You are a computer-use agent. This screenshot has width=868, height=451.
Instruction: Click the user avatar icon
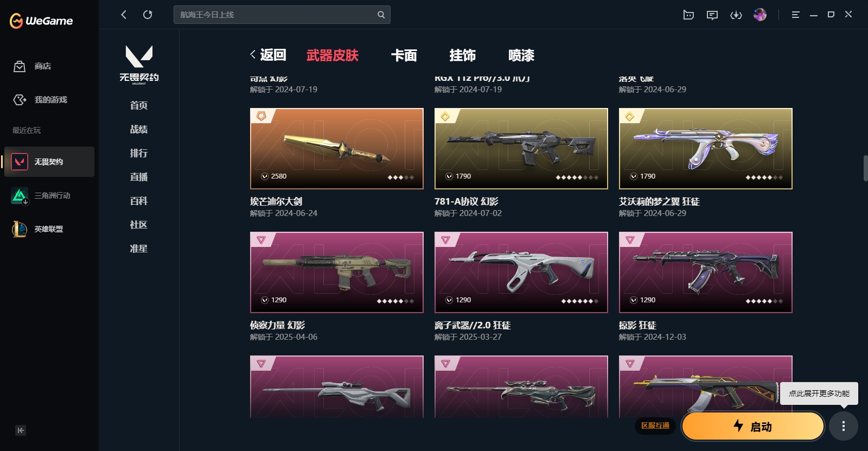760,15
